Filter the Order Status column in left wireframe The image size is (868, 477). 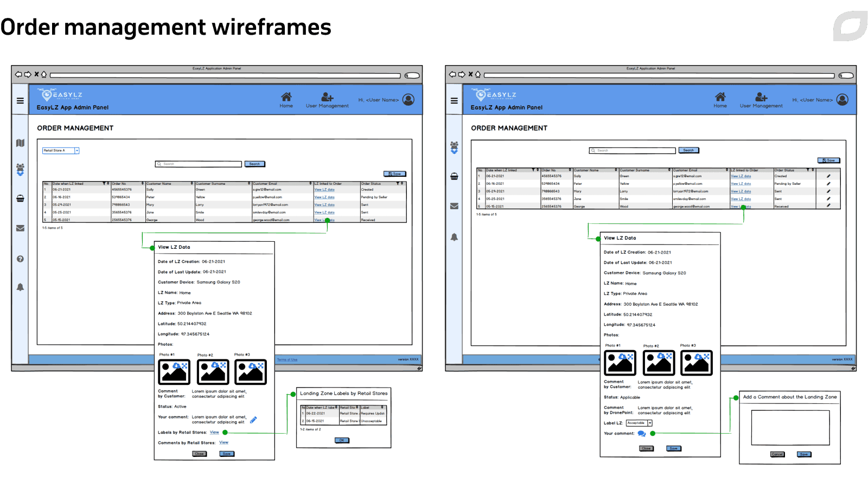tap(398, 184)
